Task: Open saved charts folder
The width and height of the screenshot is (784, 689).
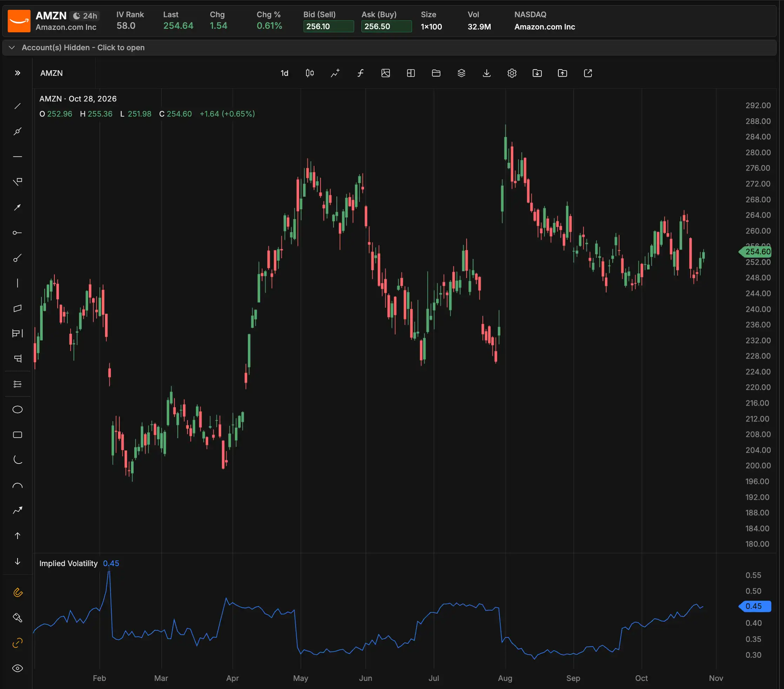Action: tap(436, 73)
